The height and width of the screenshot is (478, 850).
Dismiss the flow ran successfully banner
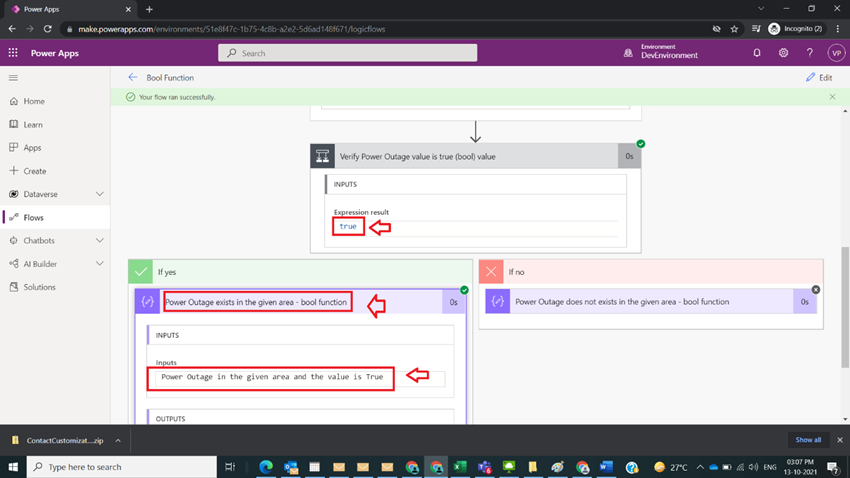pyautogui.click(x=832, y=97)
